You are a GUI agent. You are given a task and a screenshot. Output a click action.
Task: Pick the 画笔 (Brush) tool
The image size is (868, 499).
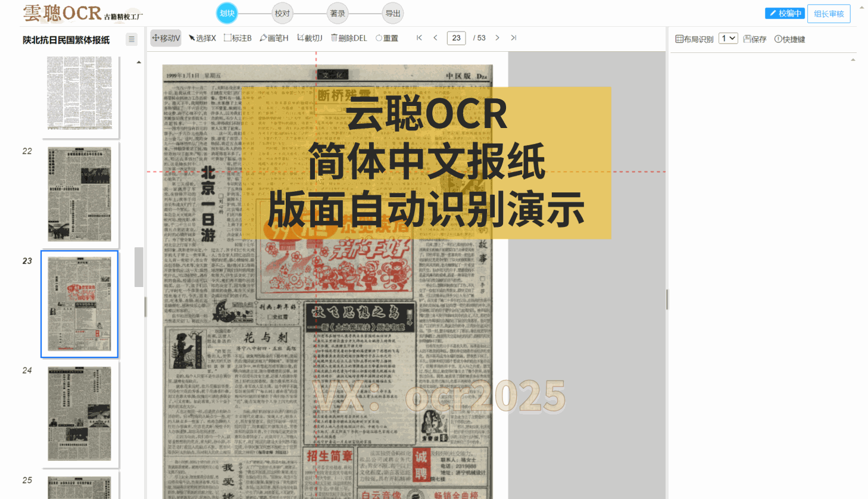coord(273,38)
